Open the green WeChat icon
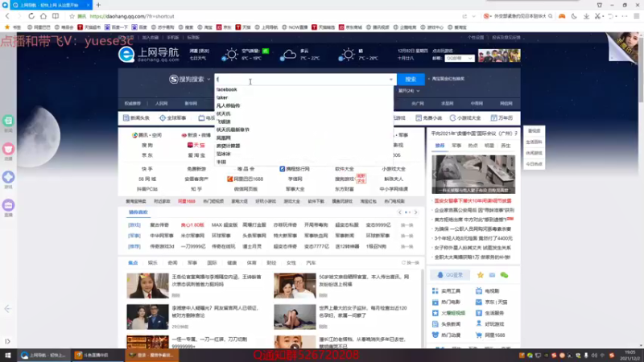 (505, 275)
